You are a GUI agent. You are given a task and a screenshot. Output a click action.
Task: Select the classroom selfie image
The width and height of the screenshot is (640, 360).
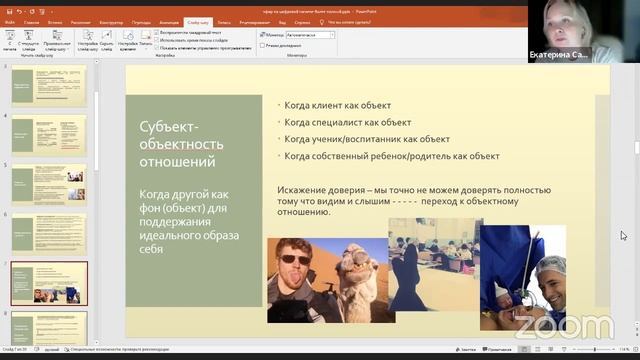[435, 264]
